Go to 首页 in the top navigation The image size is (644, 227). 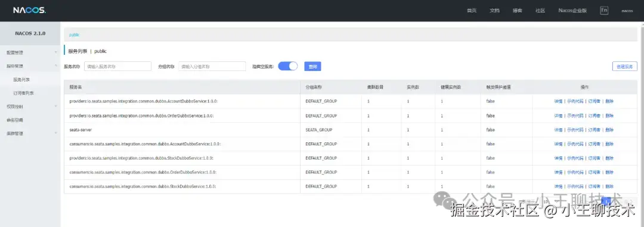(x=472, y=11)
